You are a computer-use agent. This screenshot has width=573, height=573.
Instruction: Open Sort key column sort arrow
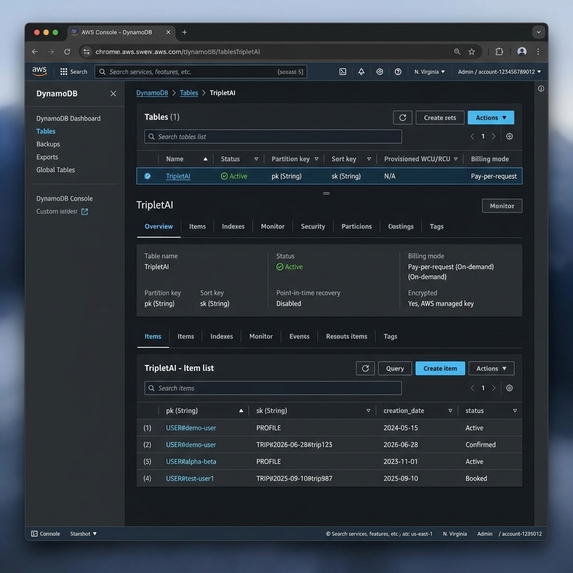tap(369, 159)
